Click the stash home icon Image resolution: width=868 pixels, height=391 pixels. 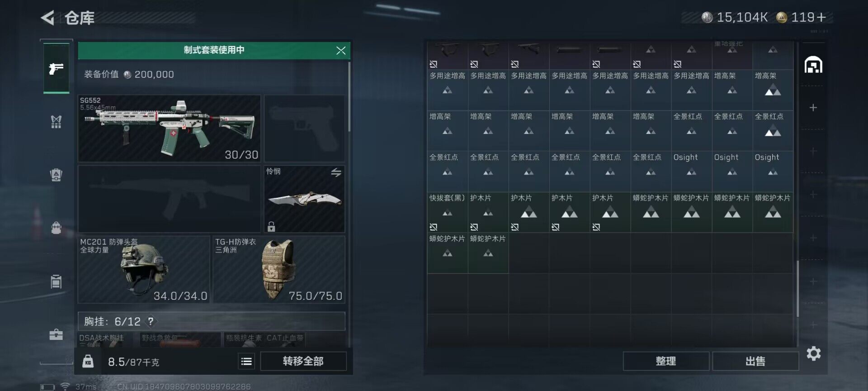[813, 65]
